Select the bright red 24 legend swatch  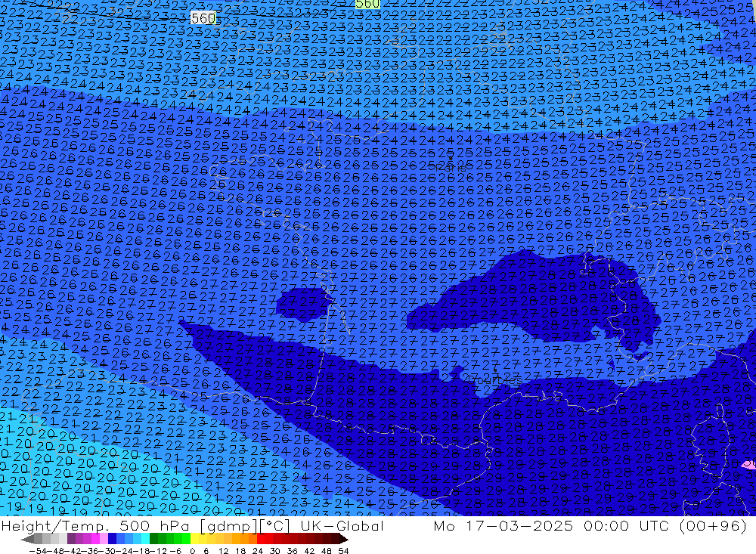point(261,539)
